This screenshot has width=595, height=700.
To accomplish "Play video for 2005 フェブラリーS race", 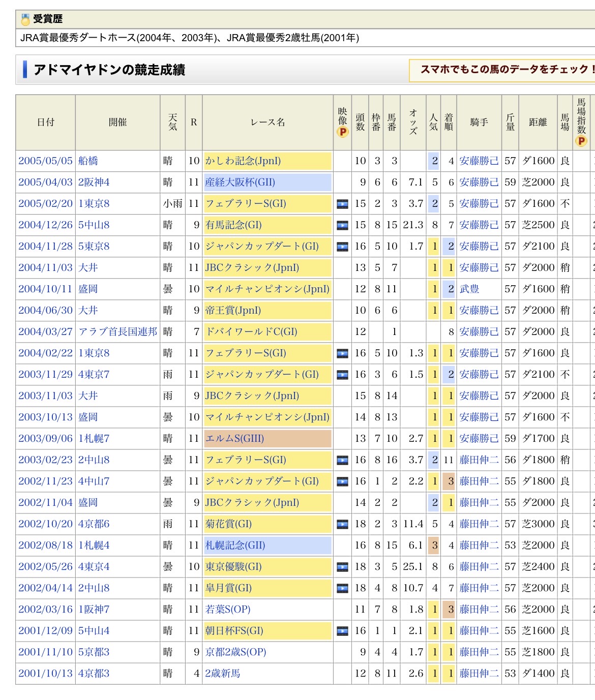I will (342, 204).
